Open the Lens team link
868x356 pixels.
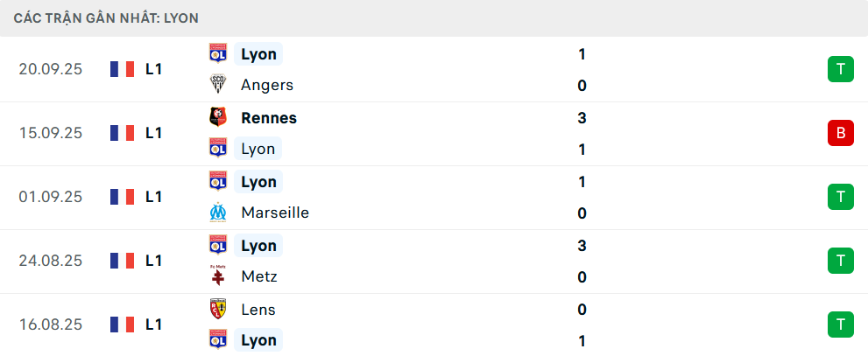click(258, 309)
